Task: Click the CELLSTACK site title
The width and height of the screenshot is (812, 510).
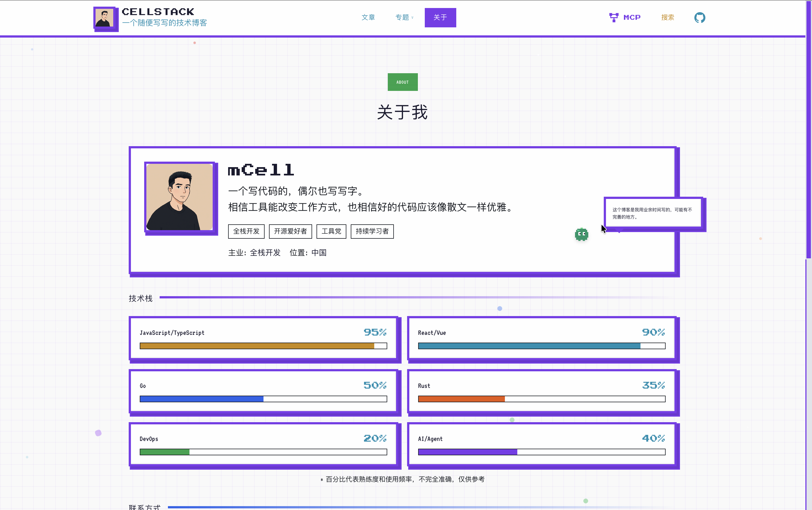Action: pyautogui.click(x=158, y=12)
